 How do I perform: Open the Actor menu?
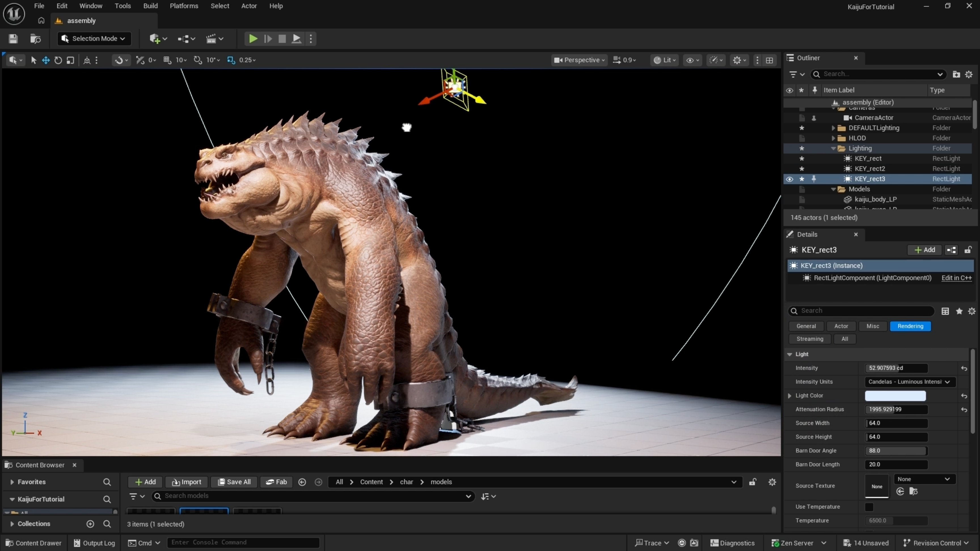(x=249, y=6)
